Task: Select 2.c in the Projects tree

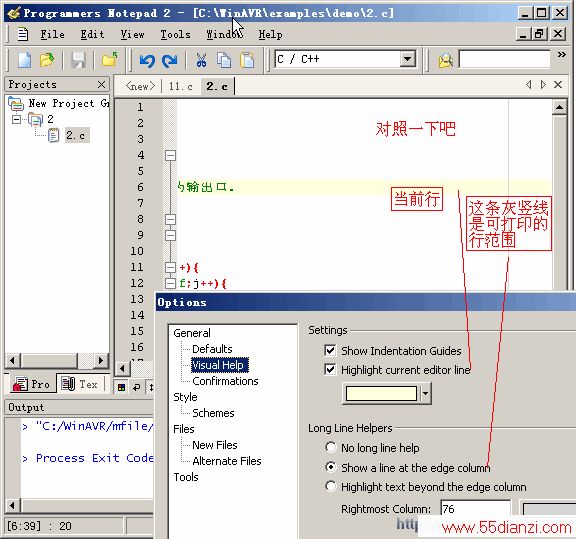Action: pyautogui.click(x=76, y=135)
